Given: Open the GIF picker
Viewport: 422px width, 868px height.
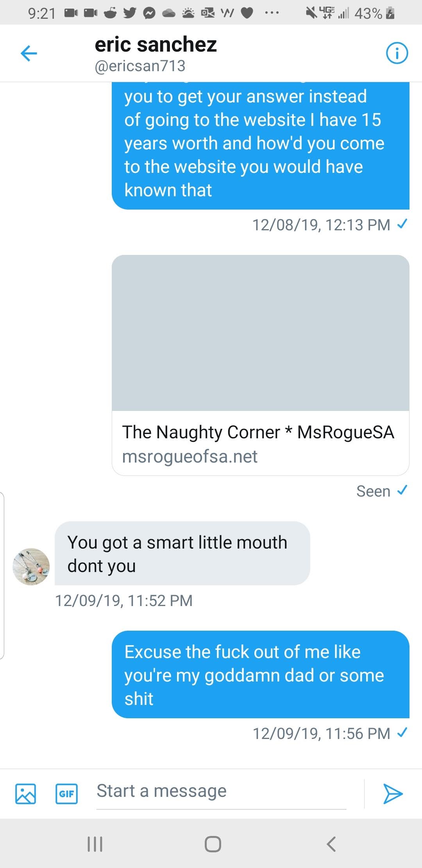Looking at the screenshot, I should tap(66, 793).
